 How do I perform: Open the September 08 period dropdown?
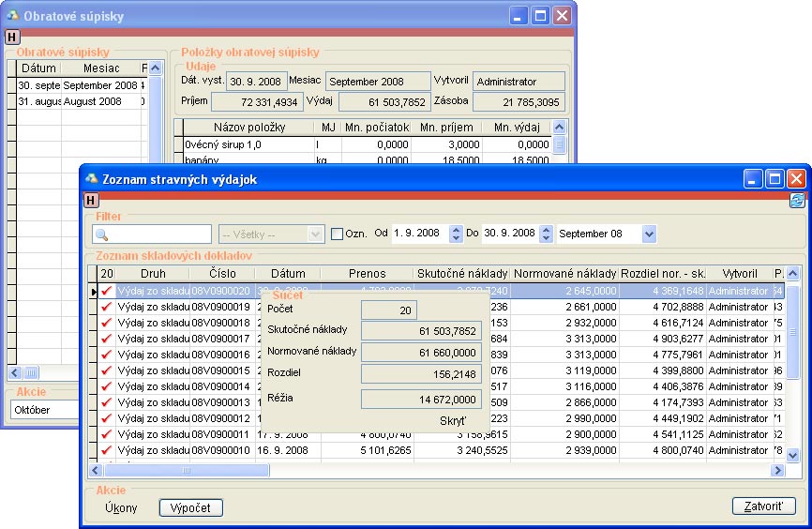[649, 234]
